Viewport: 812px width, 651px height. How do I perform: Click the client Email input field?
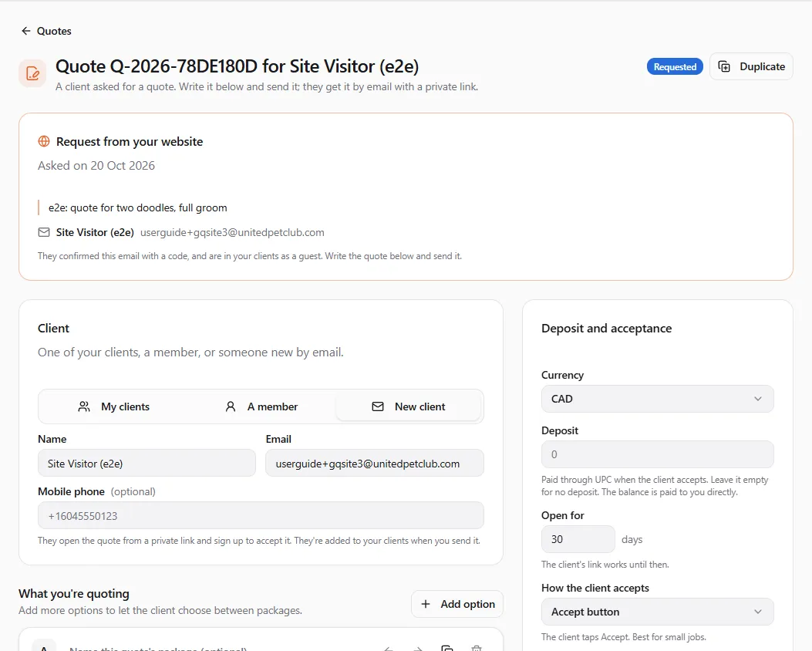click(375, 463)
